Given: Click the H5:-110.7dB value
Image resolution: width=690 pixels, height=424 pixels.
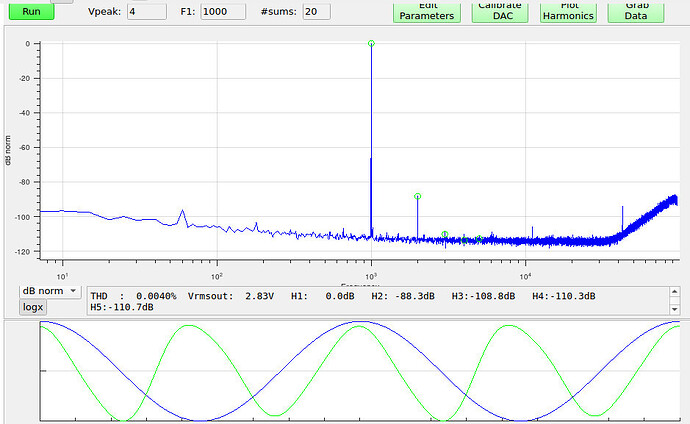Looking at the screenshot, I should 122,307.
